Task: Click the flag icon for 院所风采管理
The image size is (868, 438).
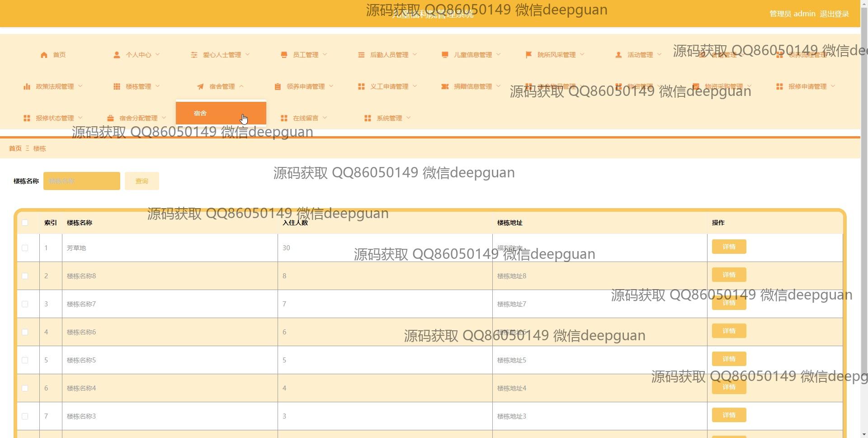Action: [528, 55]
